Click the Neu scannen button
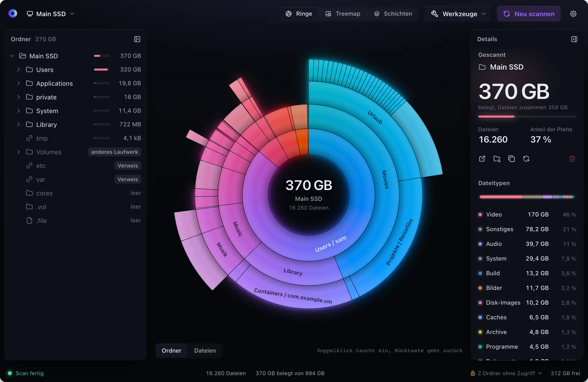Screen dimensions: 588x382 [528, 13]
